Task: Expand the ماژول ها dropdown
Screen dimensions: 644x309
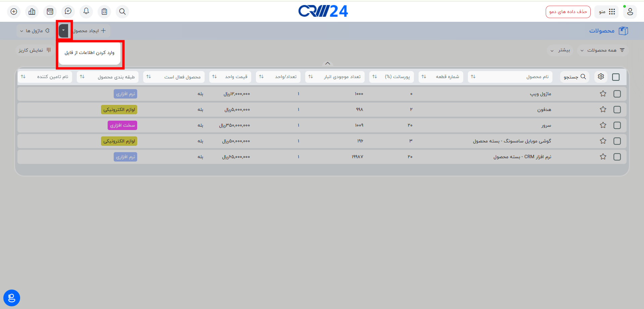Action: 34,31
